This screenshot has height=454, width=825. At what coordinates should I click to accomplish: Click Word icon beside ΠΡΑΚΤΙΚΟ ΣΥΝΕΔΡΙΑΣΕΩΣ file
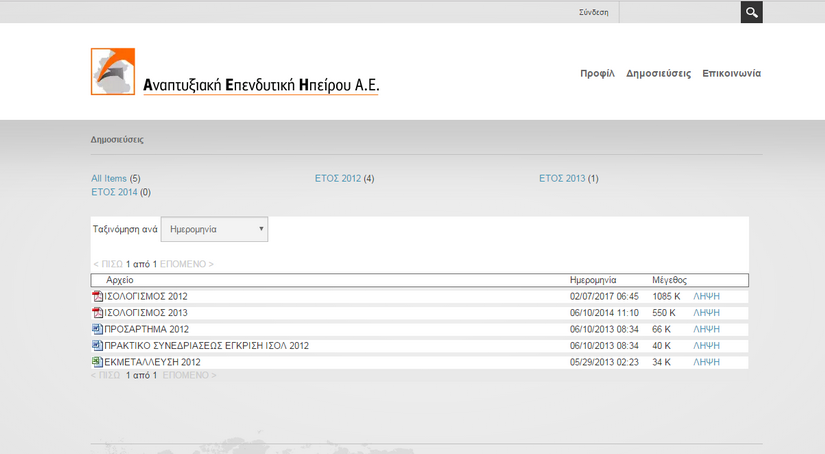[97, 346]
